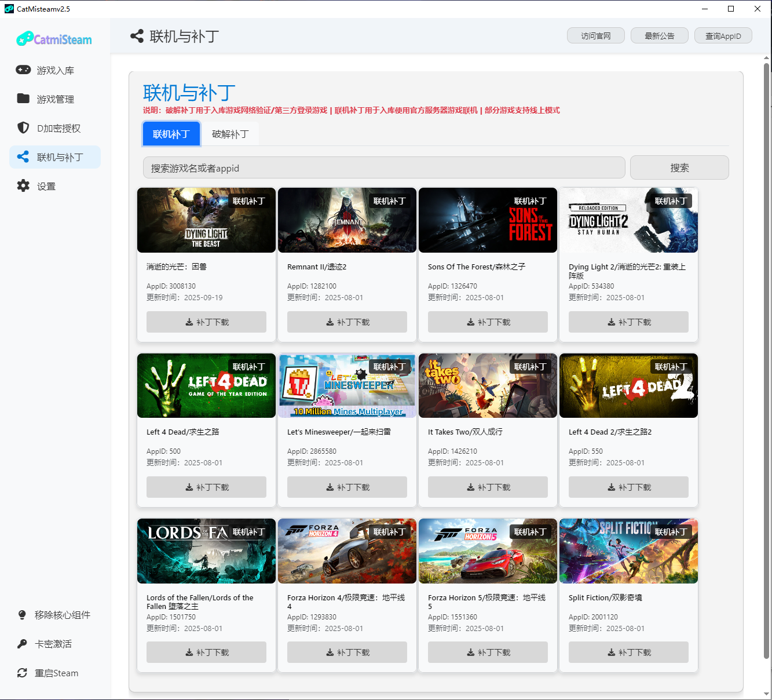Click the text AppID: 3008130
This screenshot has height=700, width=772.
tap(171, 286)
